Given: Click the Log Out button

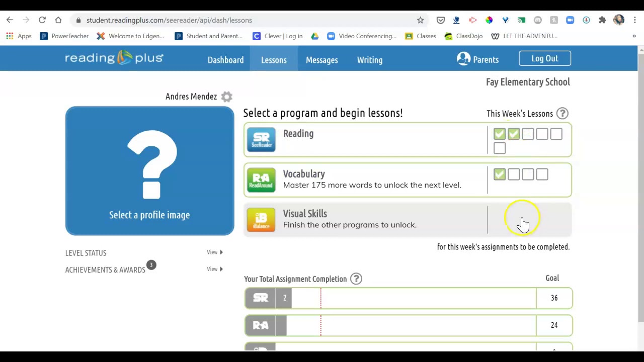Looking at the screenshot, I should 545,58.
